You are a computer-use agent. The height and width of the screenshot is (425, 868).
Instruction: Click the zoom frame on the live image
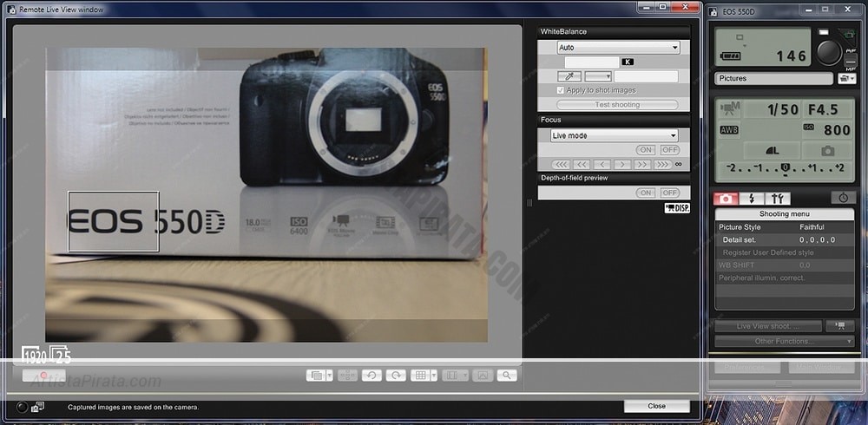click(x=114, y=221)
